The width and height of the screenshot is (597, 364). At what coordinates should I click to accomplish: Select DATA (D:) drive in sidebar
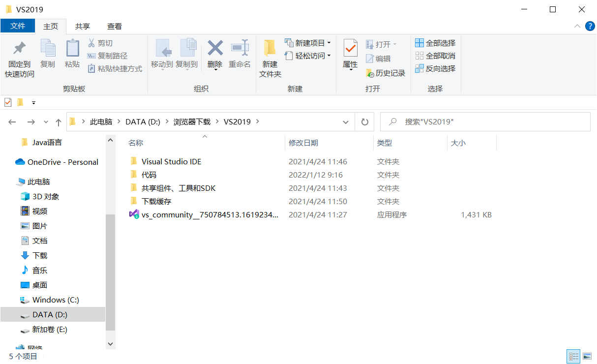[x=53, y=314]
